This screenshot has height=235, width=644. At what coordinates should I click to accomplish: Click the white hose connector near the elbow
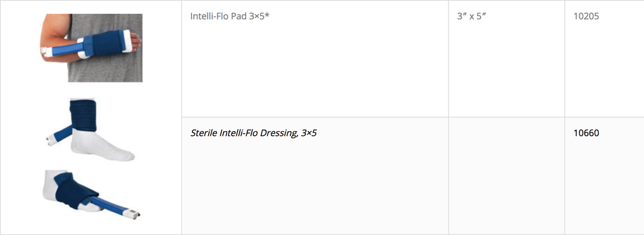tap(47, 52)
